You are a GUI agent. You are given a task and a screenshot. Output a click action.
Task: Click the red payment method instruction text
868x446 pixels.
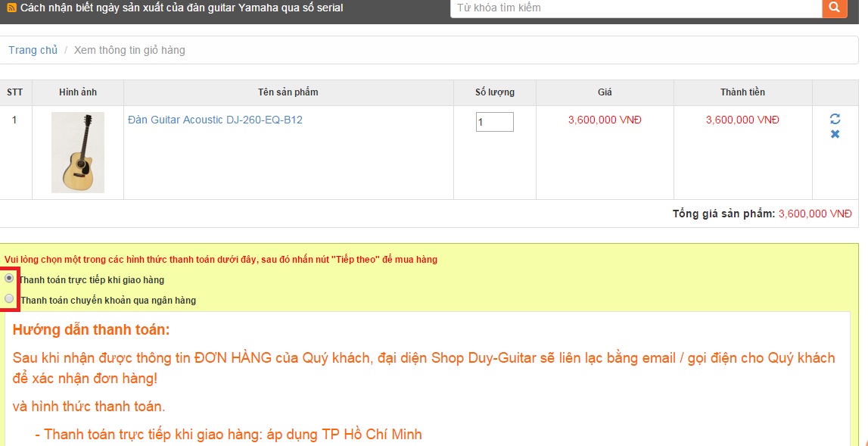[x=221, y=260]
